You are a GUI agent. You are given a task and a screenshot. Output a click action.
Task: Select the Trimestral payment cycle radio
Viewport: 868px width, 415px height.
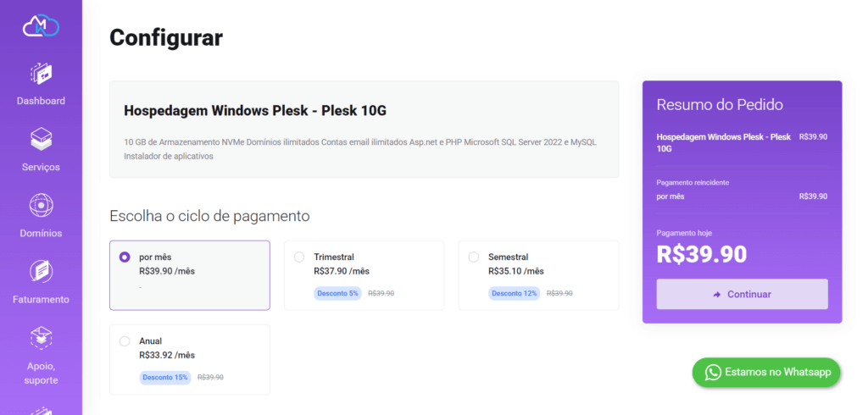[299, 257]
